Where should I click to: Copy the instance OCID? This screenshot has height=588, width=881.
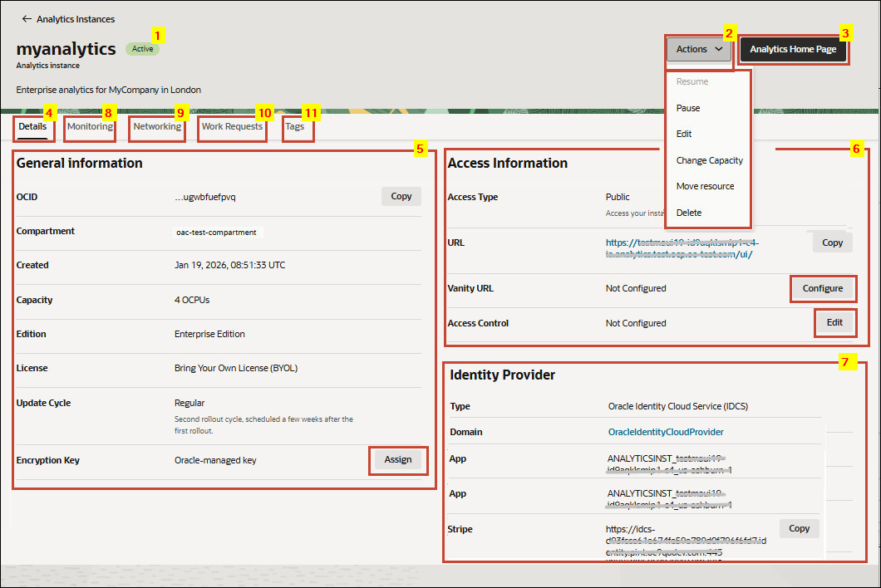point(401,196)
